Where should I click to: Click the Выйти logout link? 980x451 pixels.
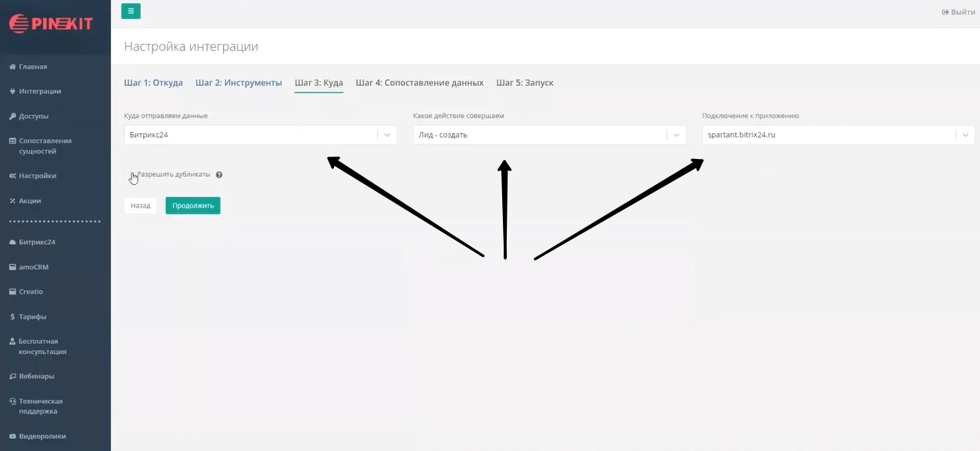pyautogui.click(x=958, y=12)
